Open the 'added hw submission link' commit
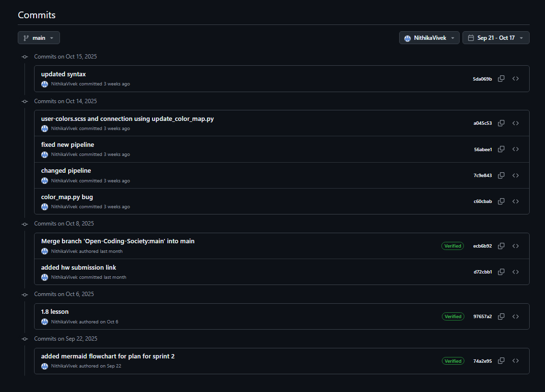Viewport: 545px width, 392px height. tap(79, 268)
